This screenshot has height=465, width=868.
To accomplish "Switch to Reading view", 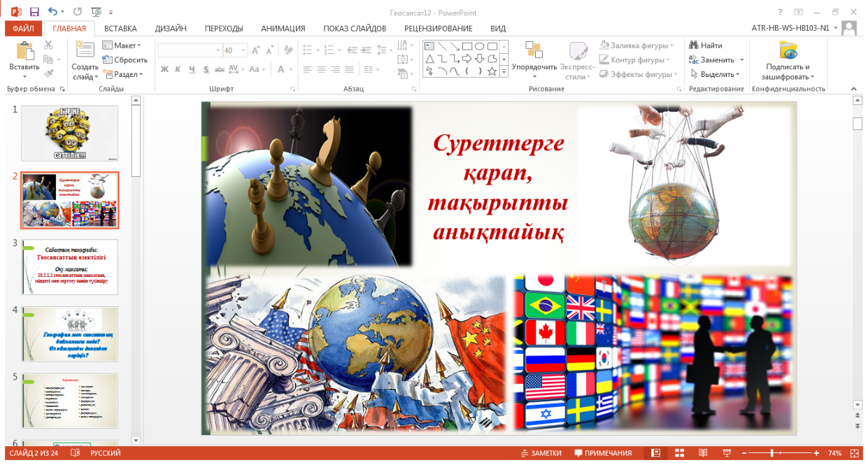I will click(x=703, y=453).
